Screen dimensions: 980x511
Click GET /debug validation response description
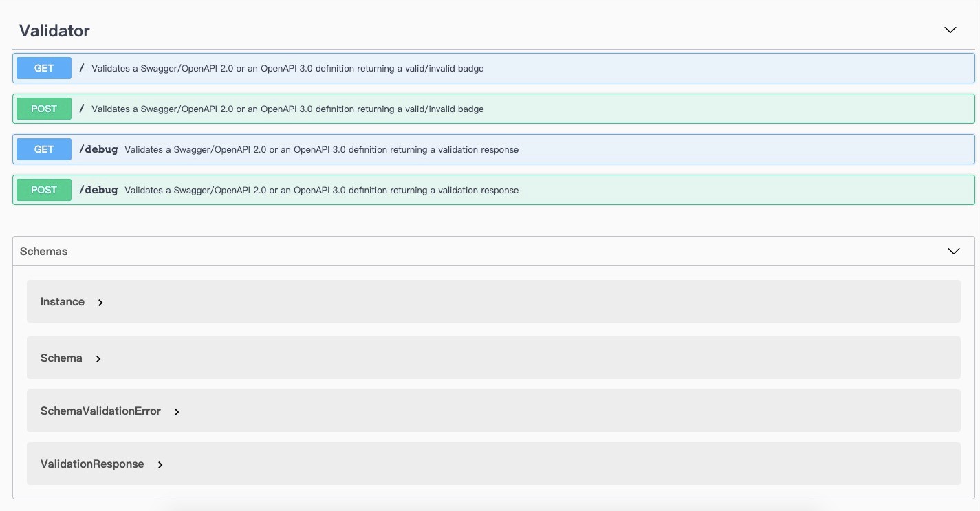(x=322, y=150)
